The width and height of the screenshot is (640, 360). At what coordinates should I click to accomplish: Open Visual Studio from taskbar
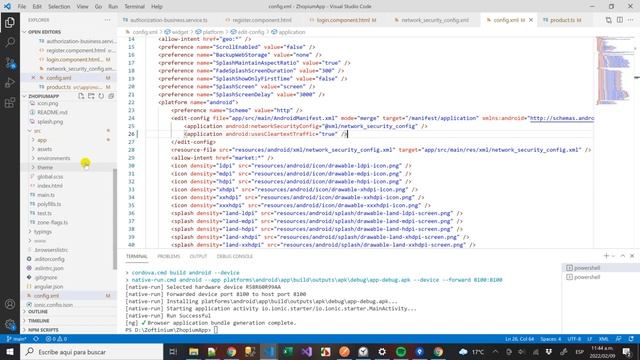307,351
